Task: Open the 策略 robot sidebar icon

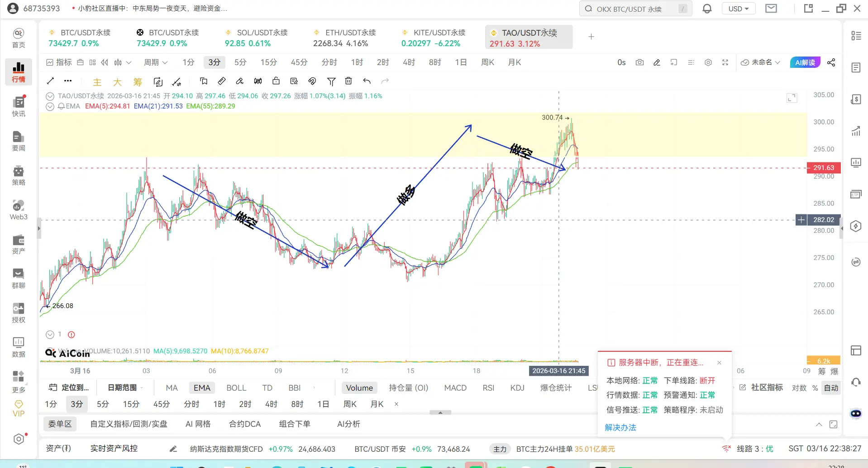Action: [x=19, y=175]
